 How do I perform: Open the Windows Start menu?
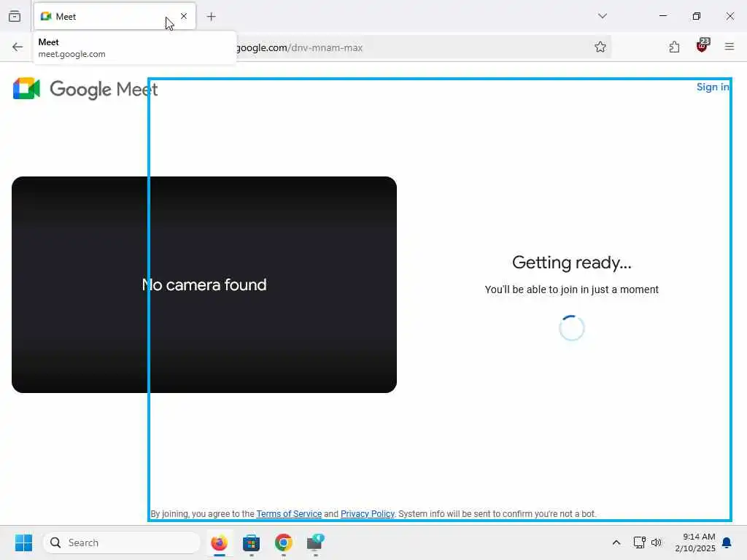pyautogui.click(x=23, y=542)
